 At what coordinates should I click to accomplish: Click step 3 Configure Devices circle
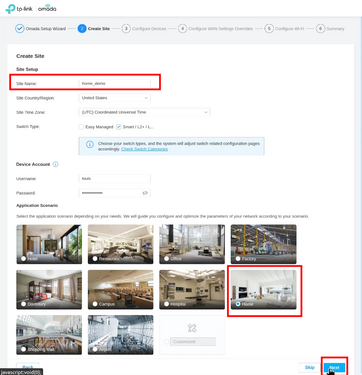tap(126, 29)
